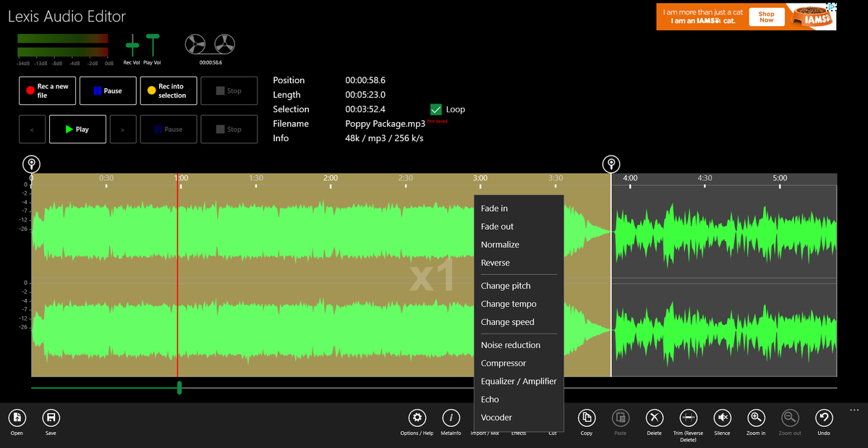Screen dimensions: 868x448
Task: Click the left selection pin marker
Action: point(31,164)
